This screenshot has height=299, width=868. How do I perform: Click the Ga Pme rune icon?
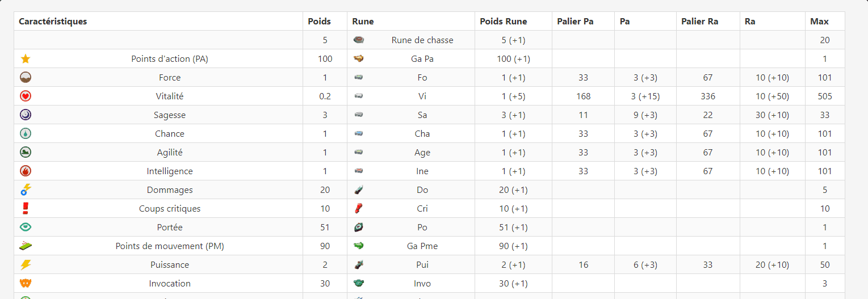[x=359, y=246]
